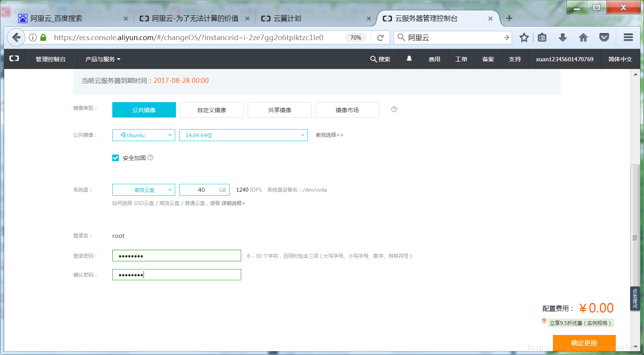The image size is (644, 355).
Task: Close the 阿里云-为了无法计算的价值 tab
Action: (x=247, y=19)
